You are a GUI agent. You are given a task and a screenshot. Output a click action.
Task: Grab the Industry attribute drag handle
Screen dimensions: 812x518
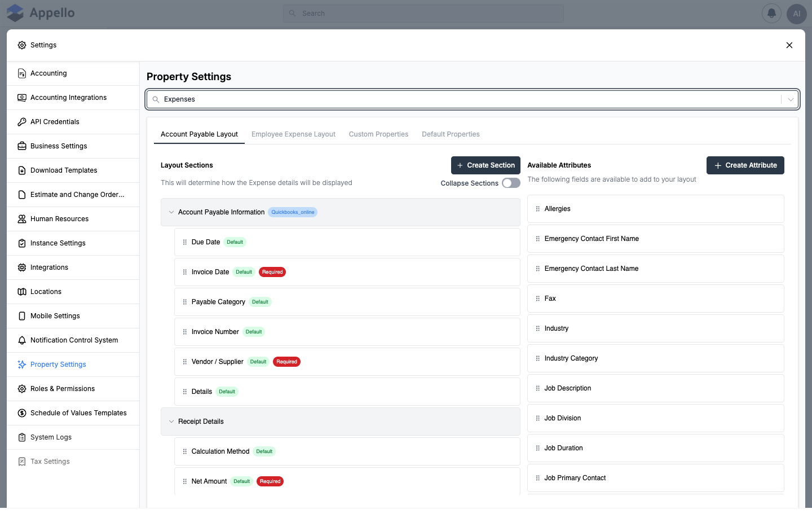point(538,328)
